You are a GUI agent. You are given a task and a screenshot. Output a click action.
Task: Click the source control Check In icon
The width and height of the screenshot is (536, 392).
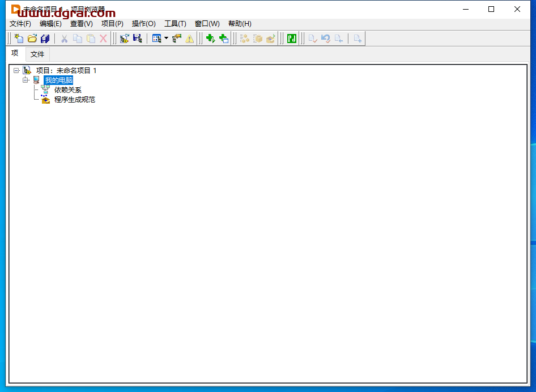(312, 39)
